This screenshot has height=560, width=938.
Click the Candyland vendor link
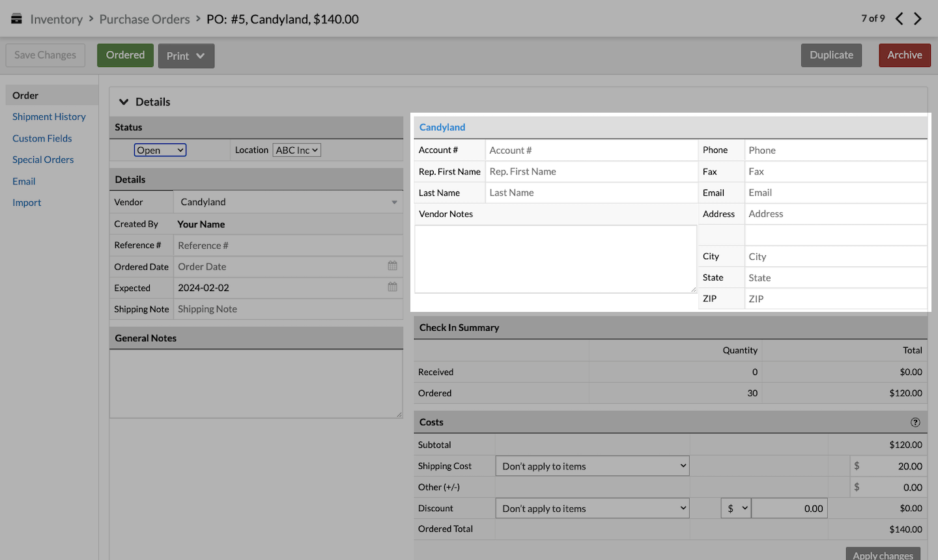tap(442, 127)
